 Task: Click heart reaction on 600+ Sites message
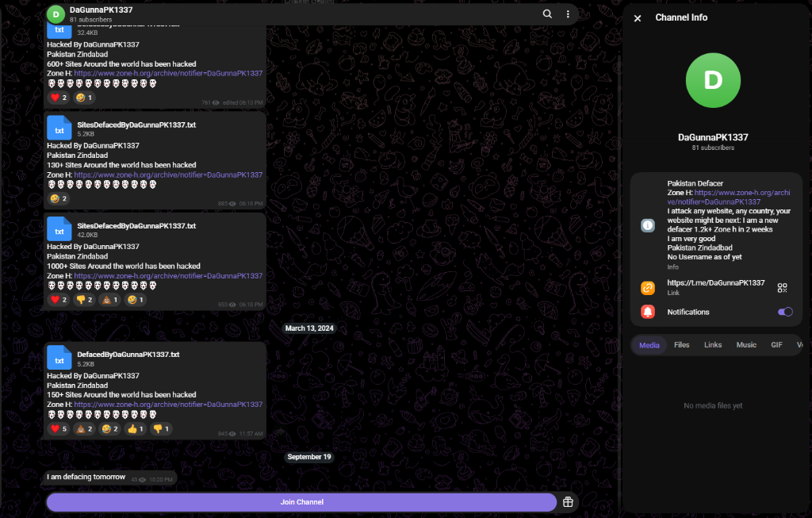point(59,98)
